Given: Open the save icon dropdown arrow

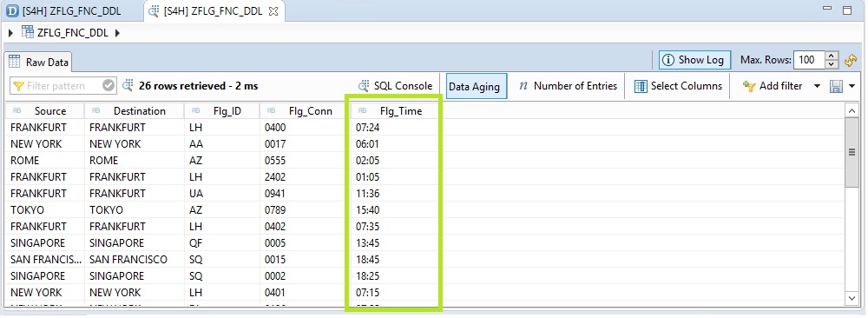Looking at the screenshot, I should coord(852,86).
